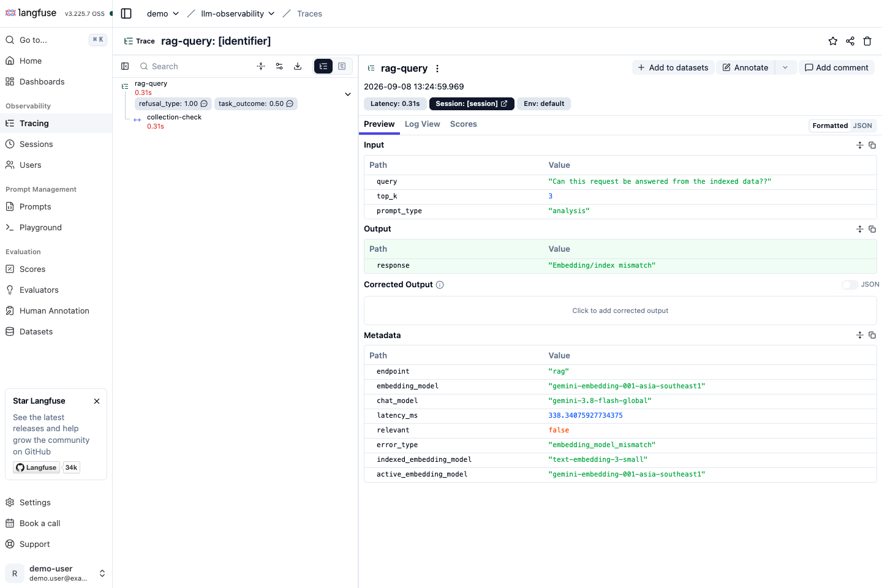This screenshot has width=882, height=588.
Task: Switch to the Scores tab in trace detail
Action: [x=463, y=124]
